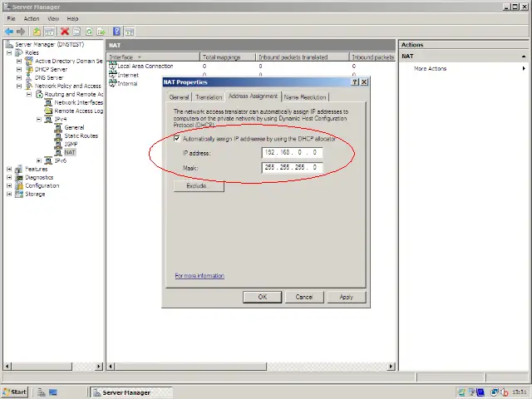This screenshot has width=532, height=399.
Task: Click the dialog's context help question button
Action: tap(355, 81)
